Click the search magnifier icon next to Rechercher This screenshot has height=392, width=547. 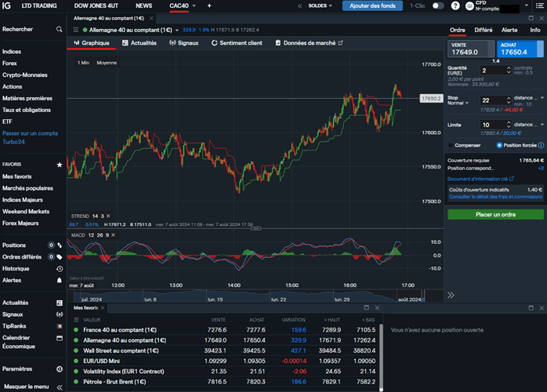coord(60,29)
